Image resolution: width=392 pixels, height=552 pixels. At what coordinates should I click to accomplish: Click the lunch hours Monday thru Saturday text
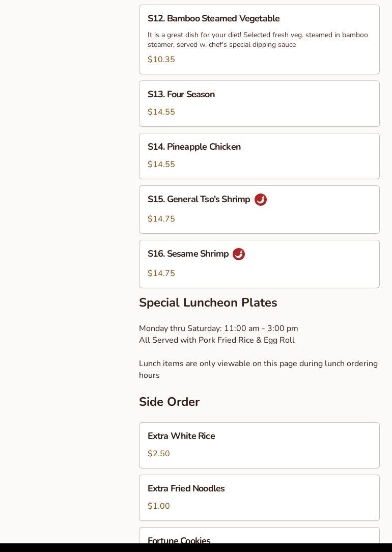(x=218, y=328)
